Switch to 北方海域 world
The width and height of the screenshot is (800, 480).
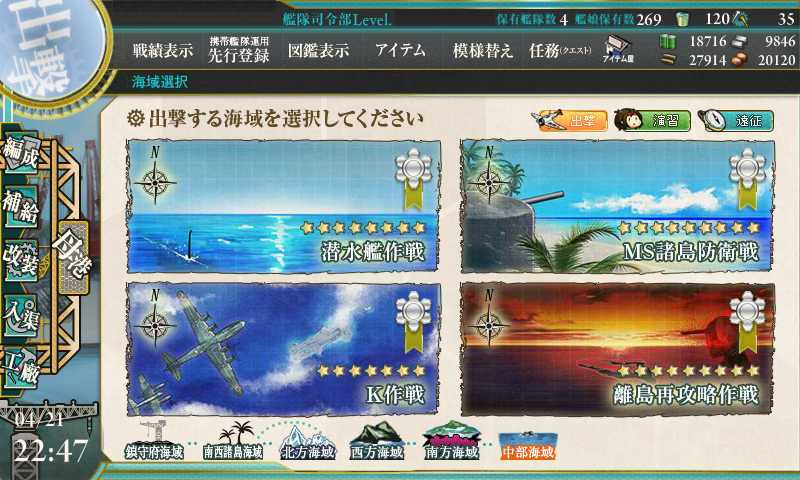pyautogui.click(x=308, y=442)
